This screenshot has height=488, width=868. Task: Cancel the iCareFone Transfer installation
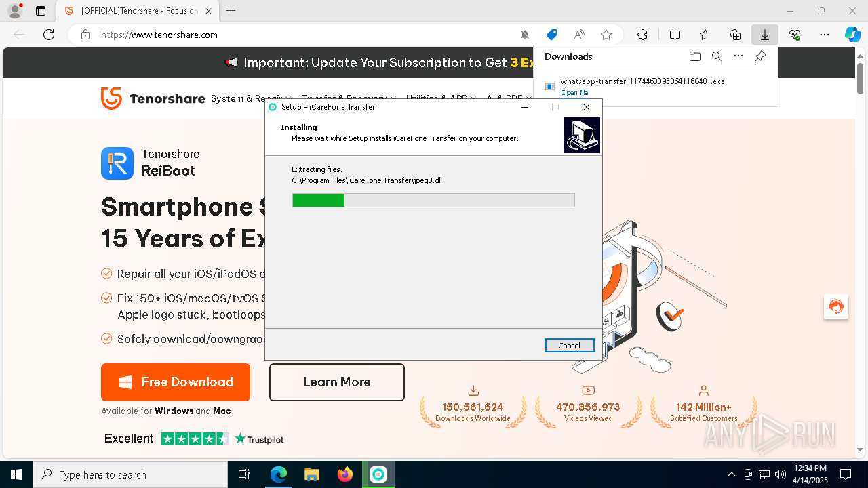click(570, 346)
